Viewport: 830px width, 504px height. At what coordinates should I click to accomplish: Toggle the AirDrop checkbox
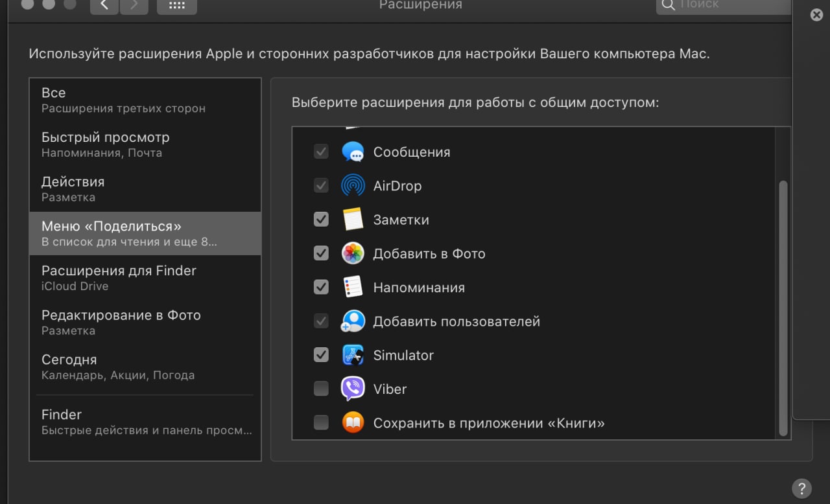pyautogui.click(x=321, y=186)
